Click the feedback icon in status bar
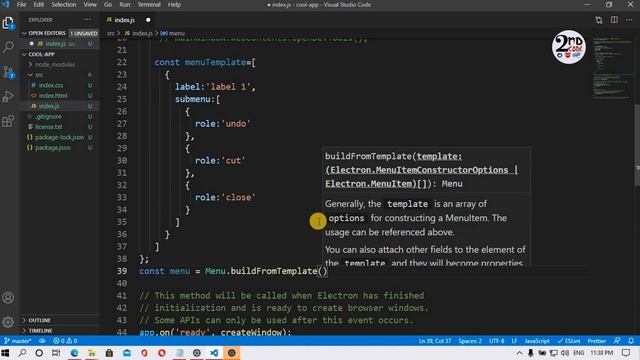 click(x=617, y=341)
